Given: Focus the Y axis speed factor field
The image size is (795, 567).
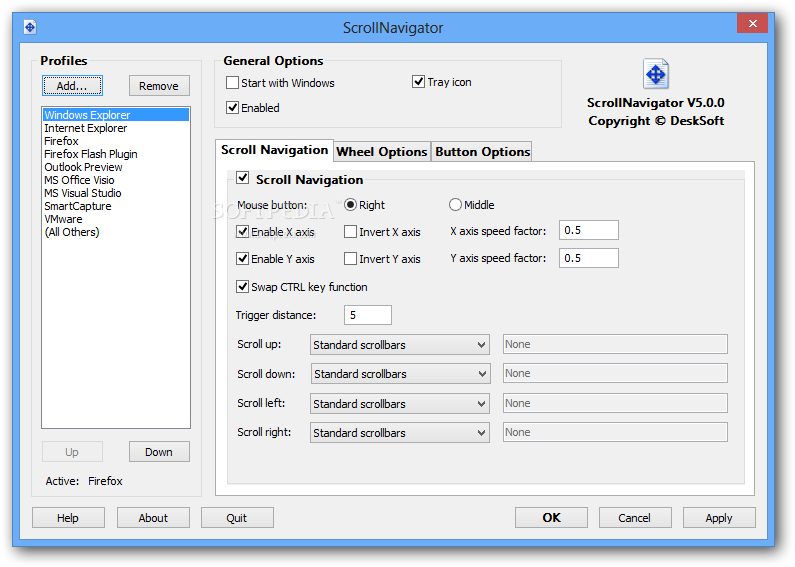Looking at the screenshot, I should [589, 258].
